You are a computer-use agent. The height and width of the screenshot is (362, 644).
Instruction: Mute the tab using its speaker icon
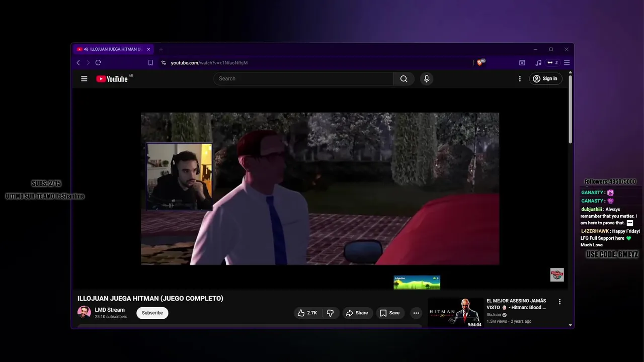click(x=86, y=49)
